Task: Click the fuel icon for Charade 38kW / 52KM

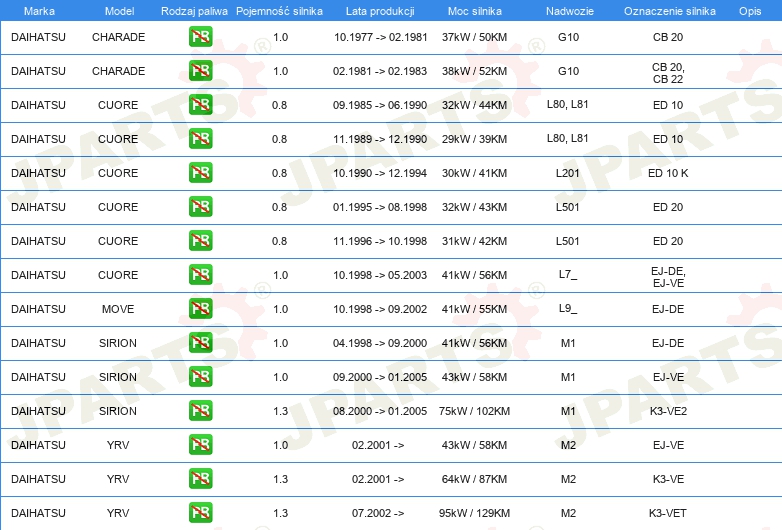Action: tap(200, 71)
